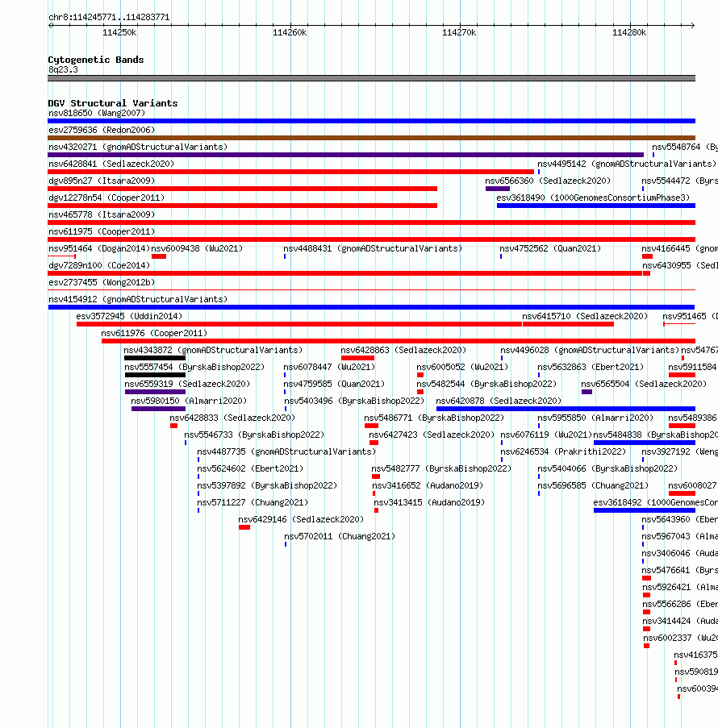Screen dimensions: 718x728
Task: Click the 114270k ruler position marker
Action: (x=459, y=32)
